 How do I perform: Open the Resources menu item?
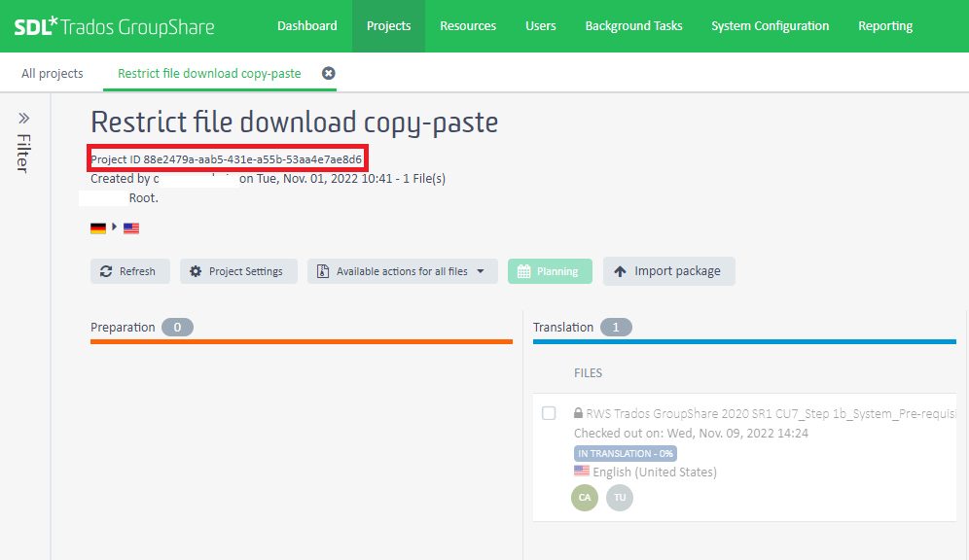point(468,26)
